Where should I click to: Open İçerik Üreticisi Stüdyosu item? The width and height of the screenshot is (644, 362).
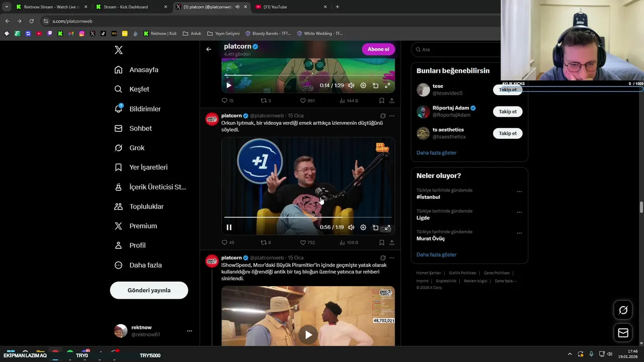click(x=150, y=187)
